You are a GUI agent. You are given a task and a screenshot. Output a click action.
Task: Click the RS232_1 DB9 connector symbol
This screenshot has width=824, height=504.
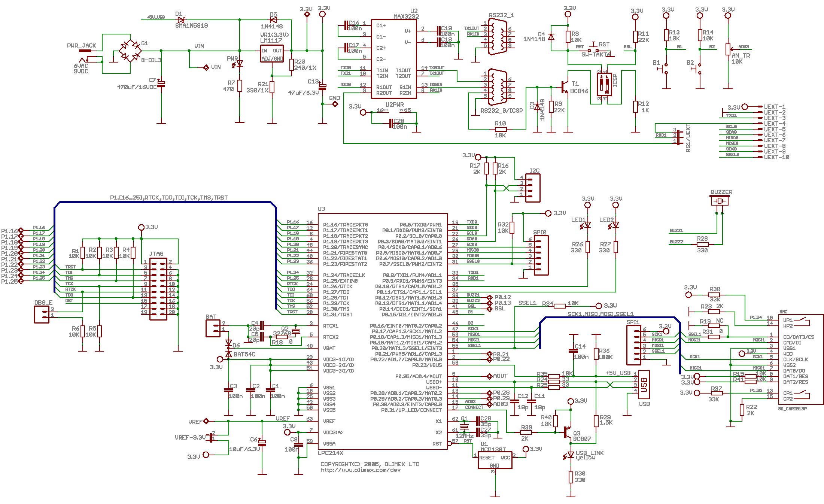[498, 37]
